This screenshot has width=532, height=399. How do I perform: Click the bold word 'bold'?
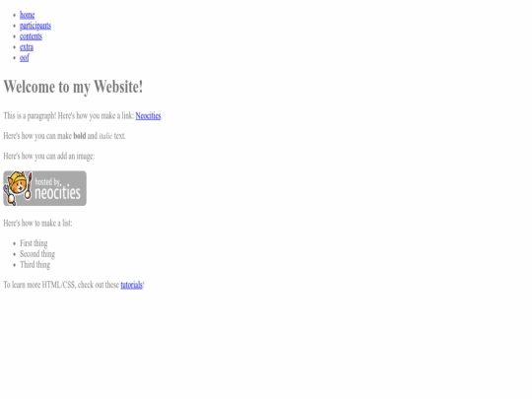[80, 136]
